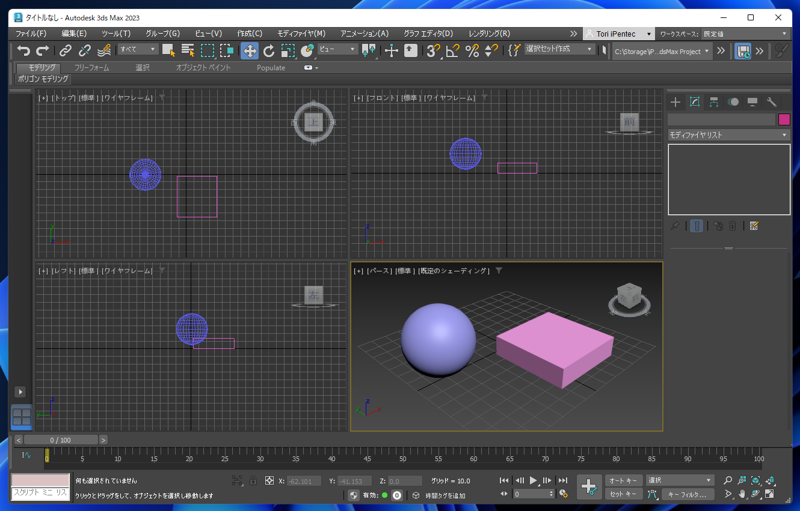Select the Rotate tool

pos(269,50)
